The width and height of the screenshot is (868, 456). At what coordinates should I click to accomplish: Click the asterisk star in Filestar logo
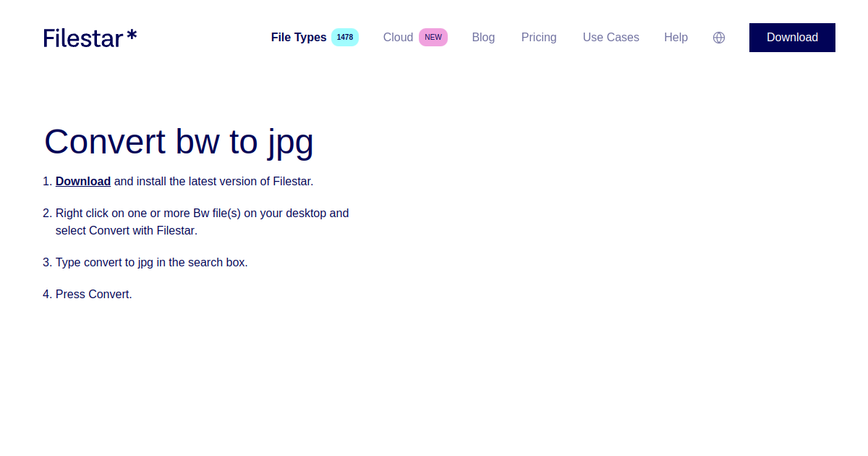(132, 34)
